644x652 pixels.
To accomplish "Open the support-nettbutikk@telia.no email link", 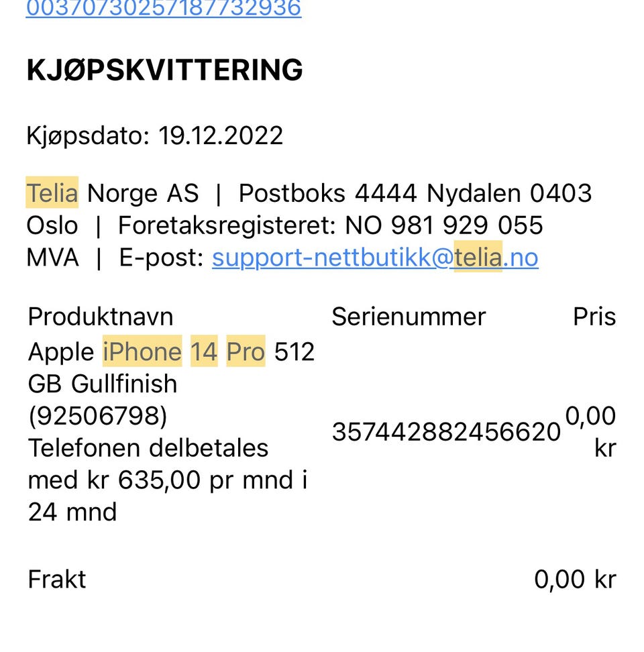I will coord(375,258).
